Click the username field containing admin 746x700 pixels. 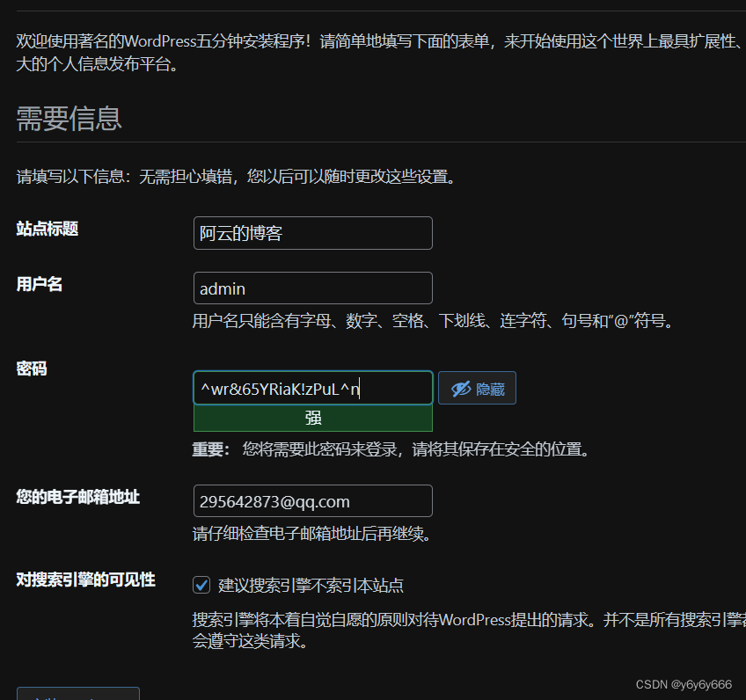(x=312, y=288)
